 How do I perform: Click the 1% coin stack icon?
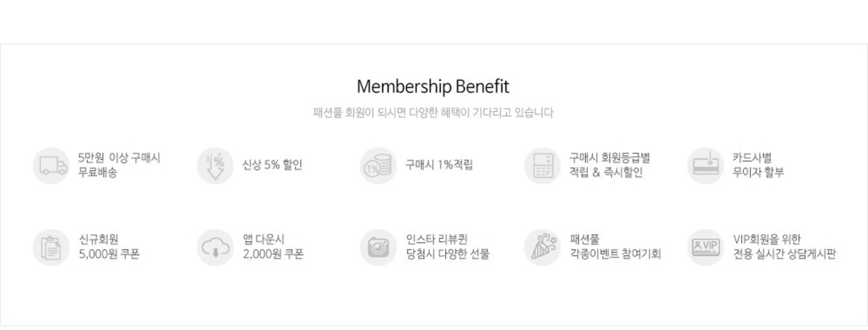click(378, 166)
